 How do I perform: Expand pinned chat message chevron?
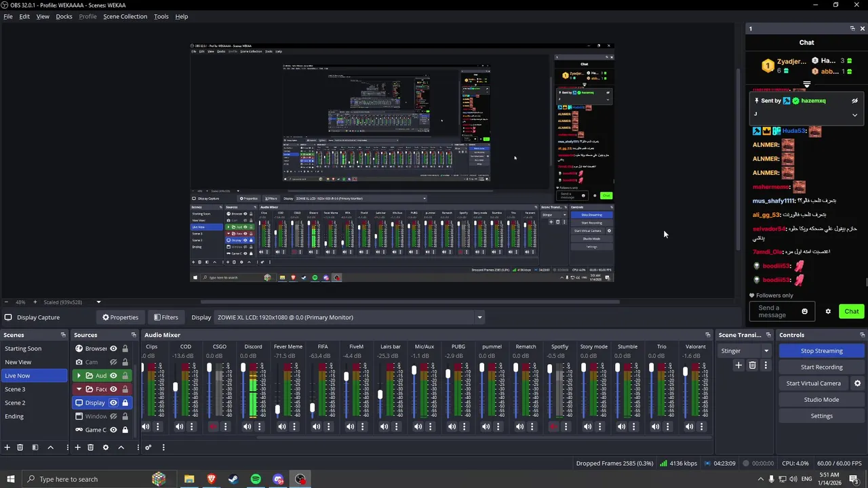point(854,115)
